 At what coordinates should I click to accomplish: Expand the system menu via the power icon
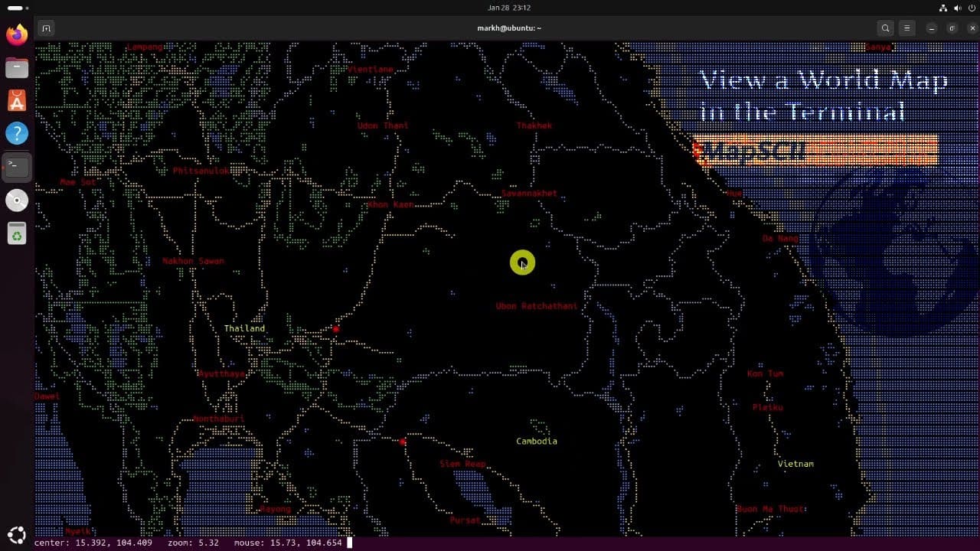(x=969, y=8)
